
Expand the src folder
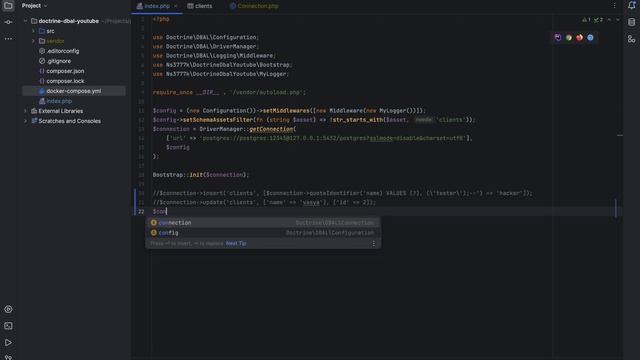click(33, 31)
